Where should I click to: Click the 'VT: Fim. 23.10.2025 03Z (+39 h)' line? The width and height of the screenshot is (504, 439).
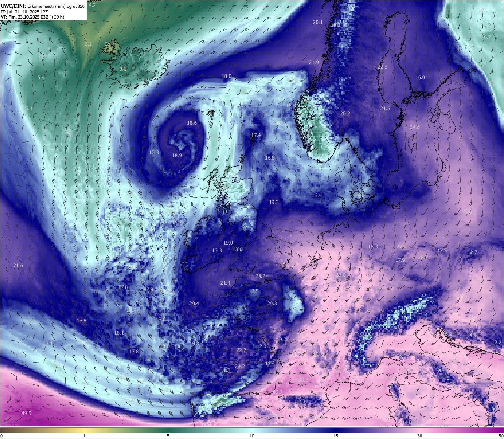32,17
